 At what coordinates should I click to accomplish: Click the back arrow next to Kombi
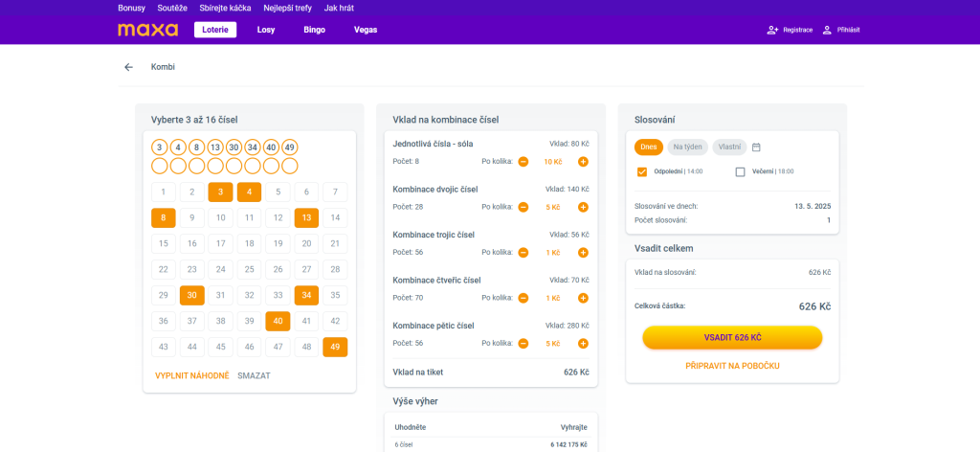click(128, 67)
